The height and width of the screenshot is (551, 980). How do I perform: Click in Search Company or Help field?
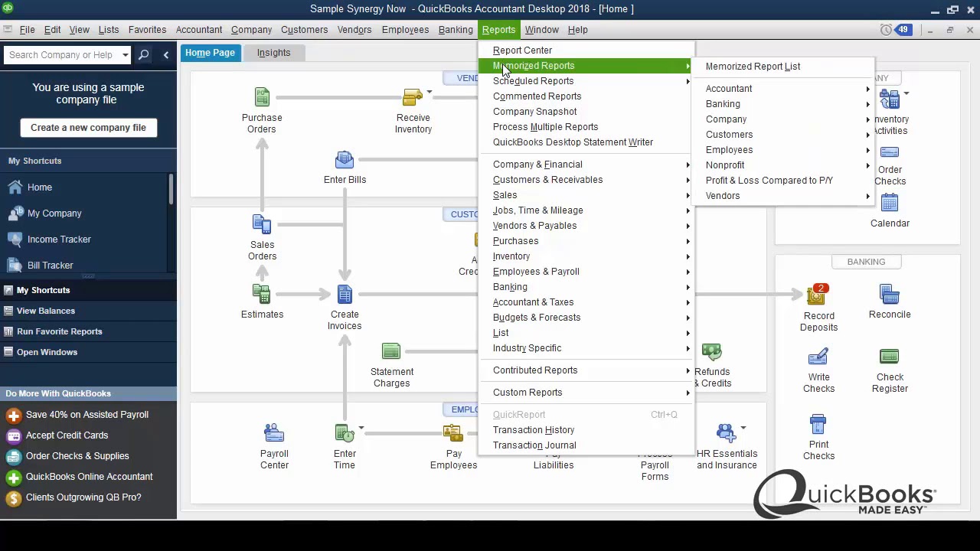click(61, 55)
